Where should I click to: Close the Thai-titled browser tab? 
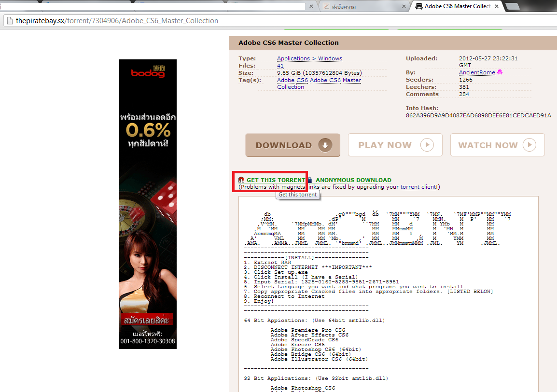(404, 6)
